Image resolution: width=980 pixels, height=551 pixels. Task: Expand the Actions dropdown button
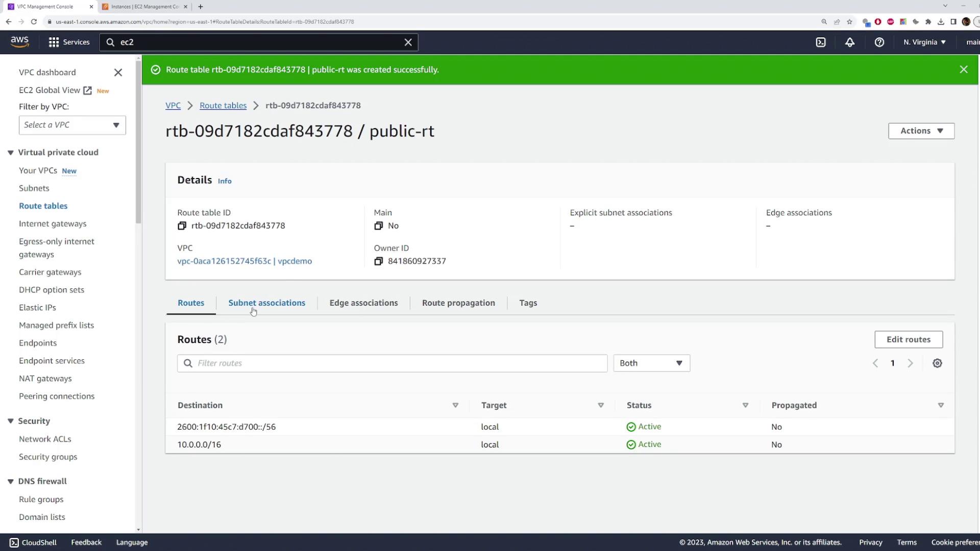tap(921, 131)
